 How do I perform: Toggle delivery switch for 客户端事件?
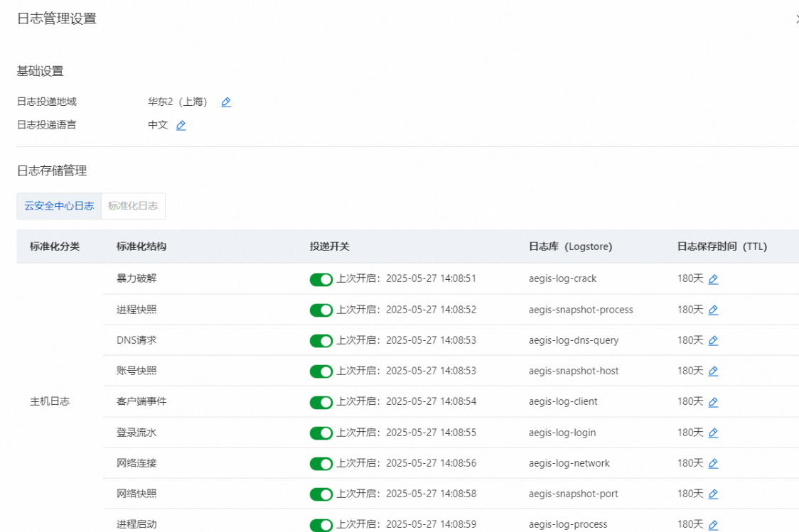point(321,402)
